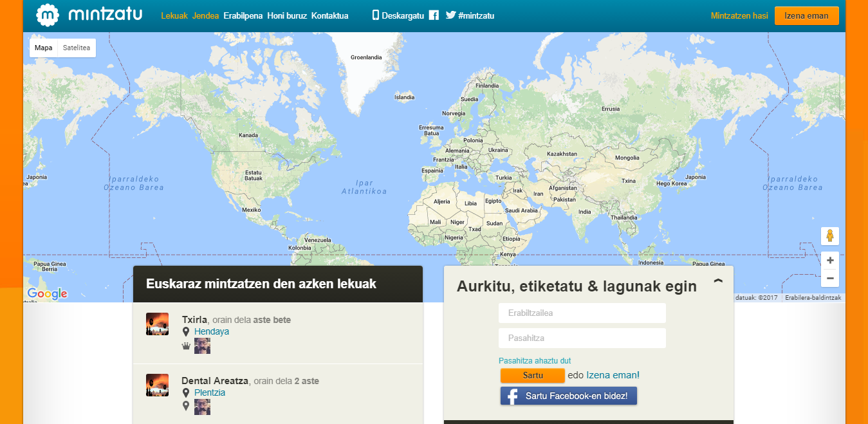Viewport: 868px width, 424px height.
Task: Open the Txirla place thumbnail
Action: coord(157,324)
